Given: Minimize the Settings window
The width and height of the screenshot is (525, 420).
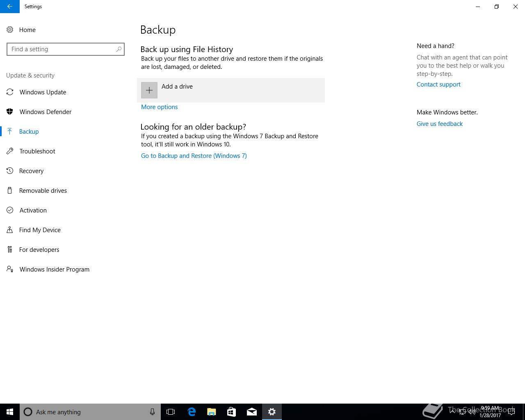Looking at the screenshot, I should pyautogui.click(x=478, y=7).
